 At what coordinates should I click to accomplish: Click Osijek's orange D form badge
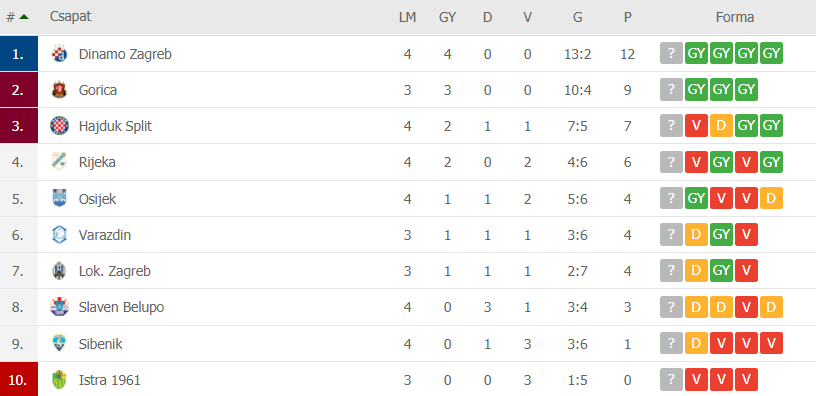(x=771, y=198)
